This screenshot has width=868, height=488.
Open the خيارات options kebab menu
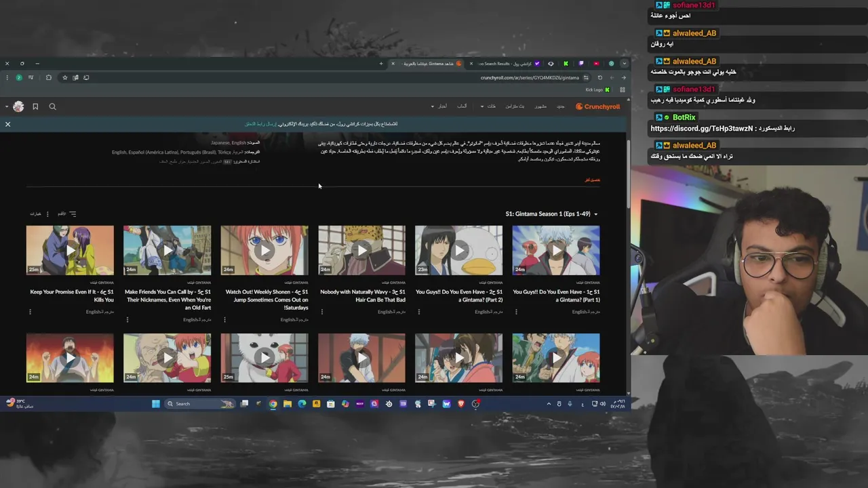point(47,214)
